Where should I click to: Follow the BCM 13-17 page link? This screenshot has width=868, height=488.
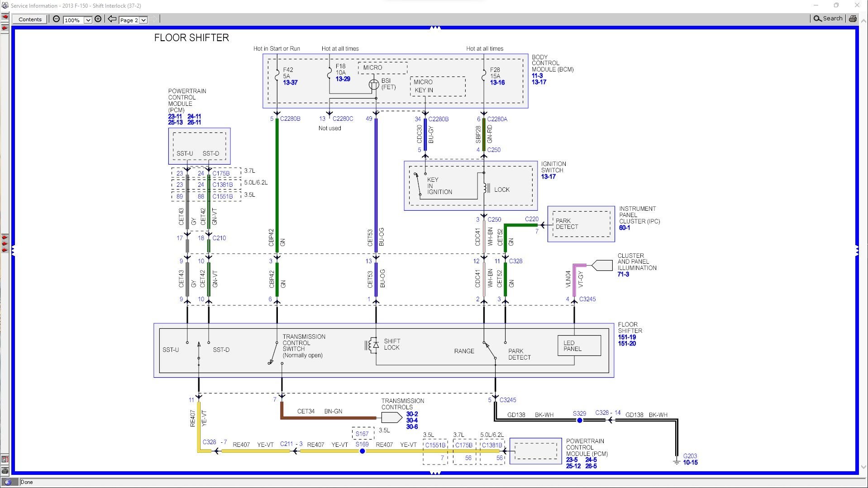(x=538, y=82)
